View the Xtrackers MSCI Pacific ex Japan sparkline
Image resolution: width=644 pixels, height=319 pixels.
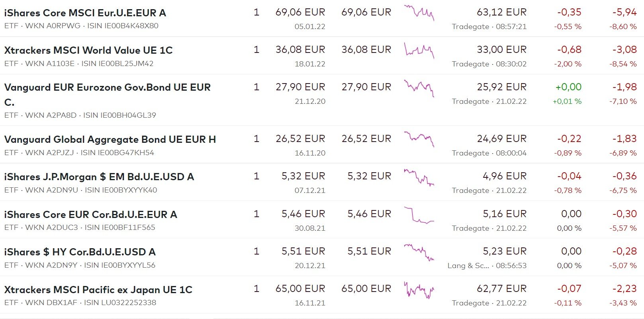coord(419,290)
